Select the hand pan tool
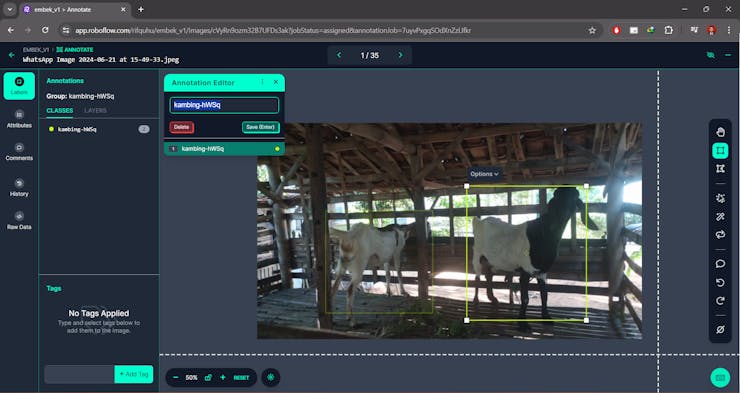 click(x=720, y=132)
